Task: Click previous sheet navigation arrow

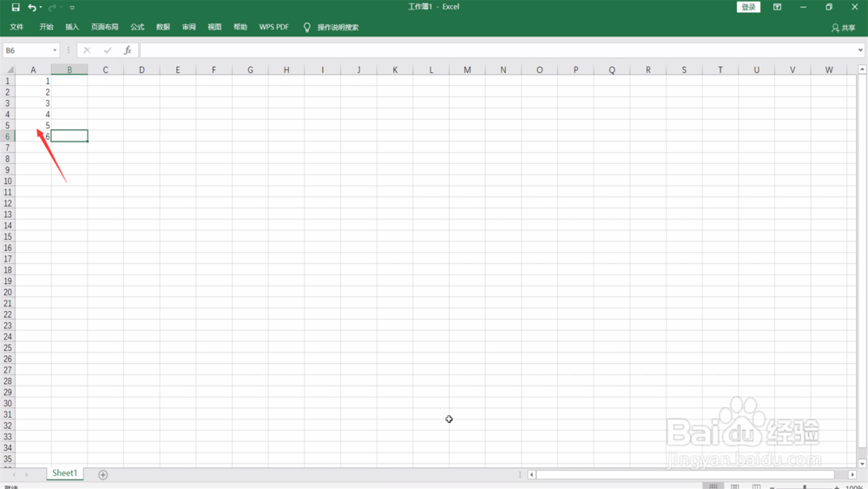Action: point(14,474)
